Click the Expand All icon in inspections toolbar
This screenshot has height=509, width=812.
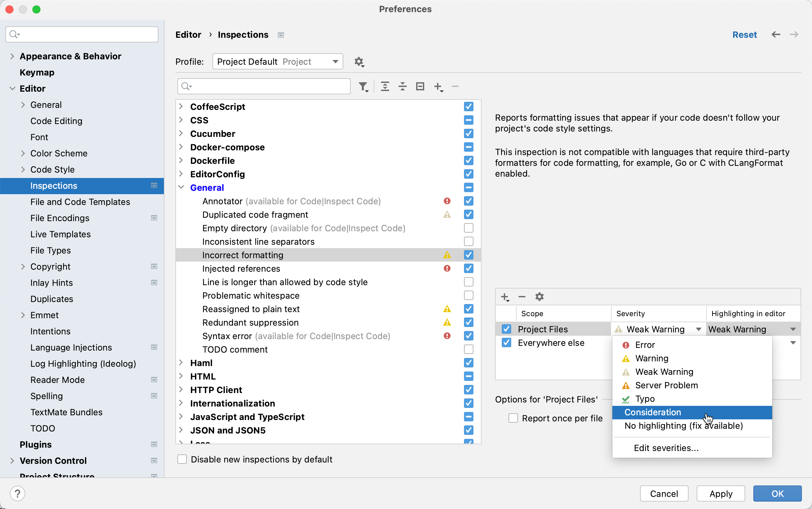(385, 87)
